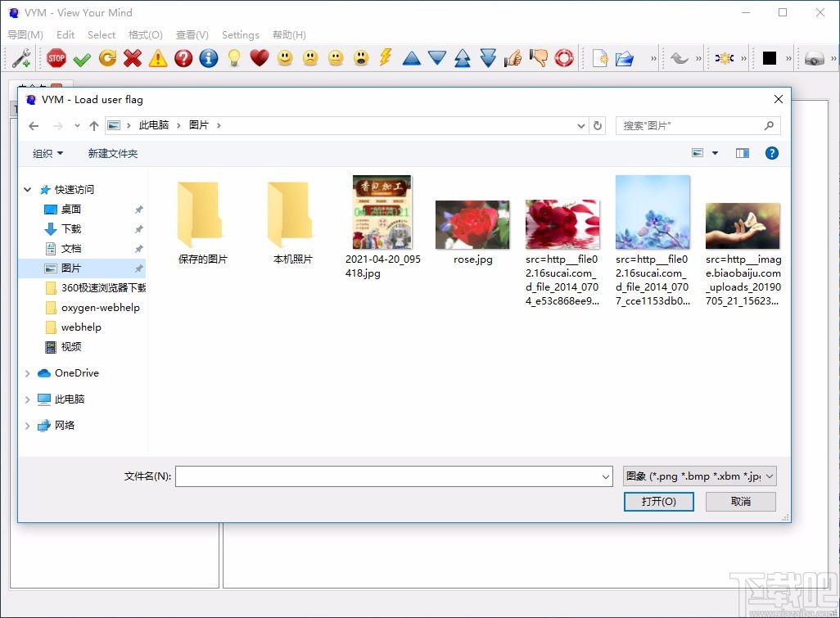
Task: Open the 查看(V) menu
Action: point(192,35)
